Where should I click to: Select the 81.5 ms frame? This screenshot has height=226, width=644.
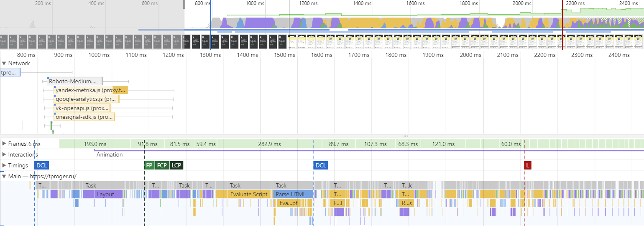pyautogui.click(x=179, y=144)
